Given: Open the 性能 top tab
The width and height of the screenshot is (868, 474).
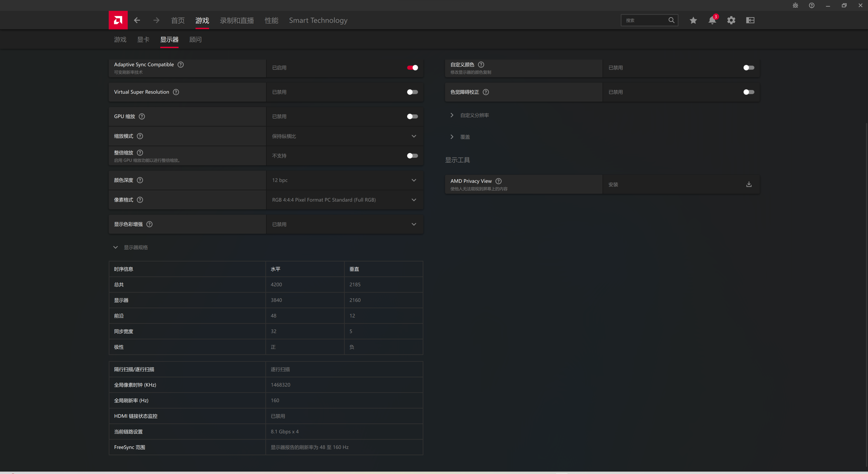Looking at the screenshot, I should [x=271, y=20].
